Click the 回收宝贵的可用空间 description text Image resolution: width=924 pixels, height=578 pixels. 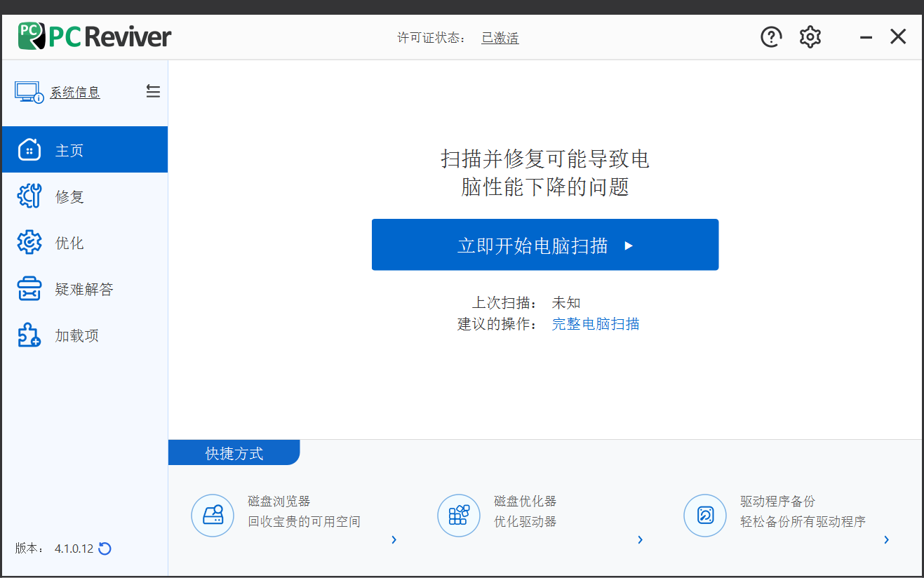tap(304, 522)
